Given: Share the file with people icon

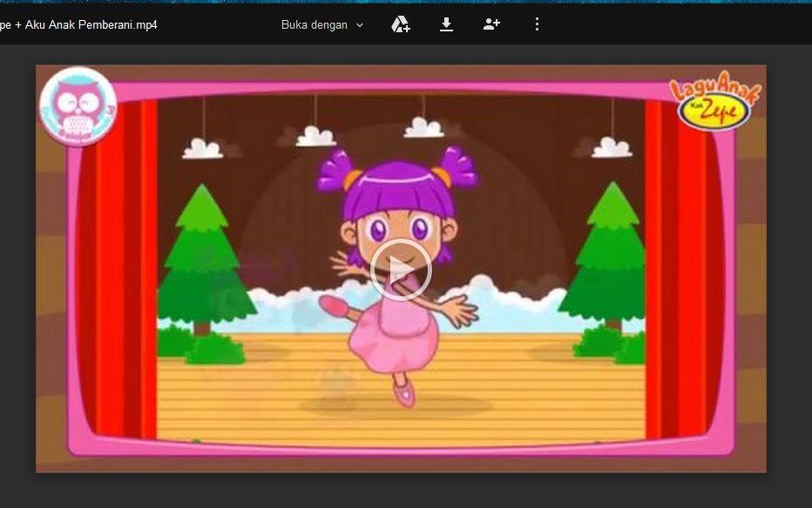Looking at the screenshot, I should click(491, 24).
